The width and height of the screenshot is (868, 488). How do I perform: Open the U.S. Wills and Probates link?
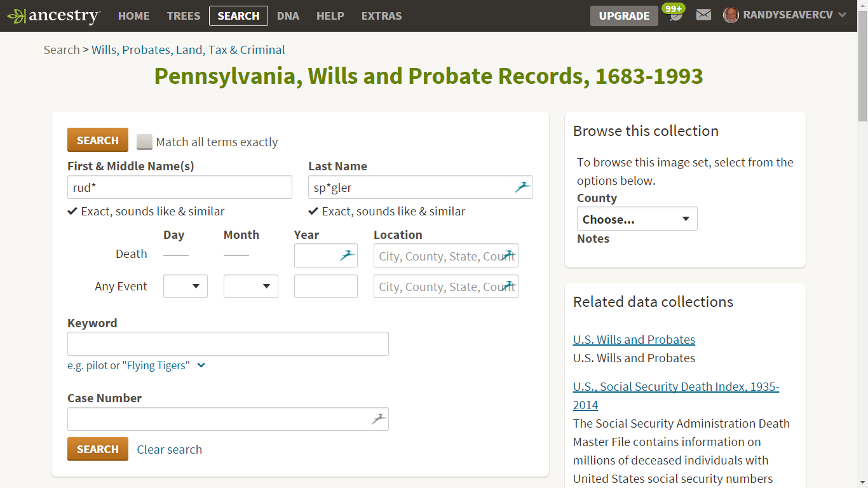pos(634,339)
